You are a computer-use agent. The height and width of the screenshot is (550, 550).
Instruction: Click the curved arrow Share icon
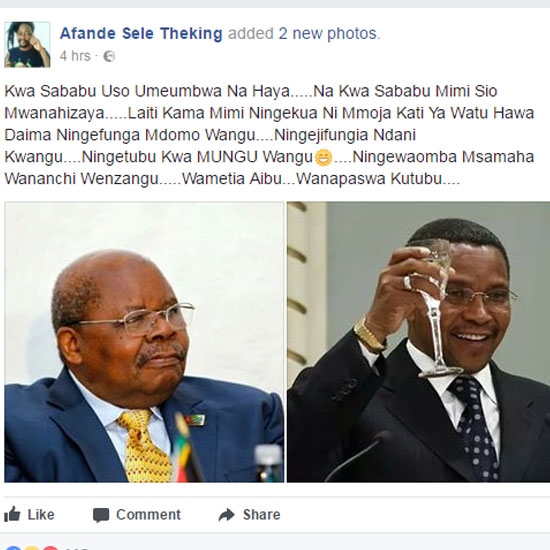click(x=227, y=515)
